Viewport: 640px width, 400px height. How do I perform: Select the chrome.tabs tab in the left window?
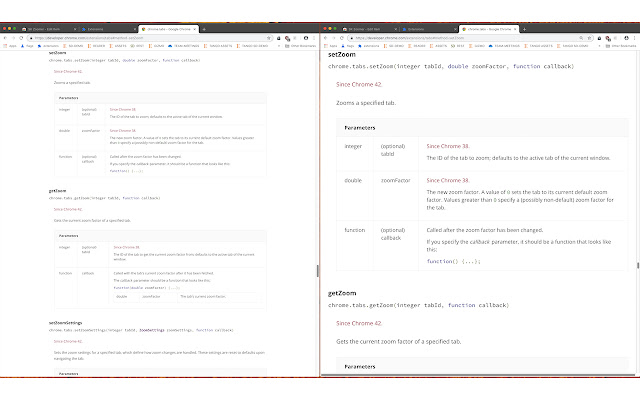[169, 29]
